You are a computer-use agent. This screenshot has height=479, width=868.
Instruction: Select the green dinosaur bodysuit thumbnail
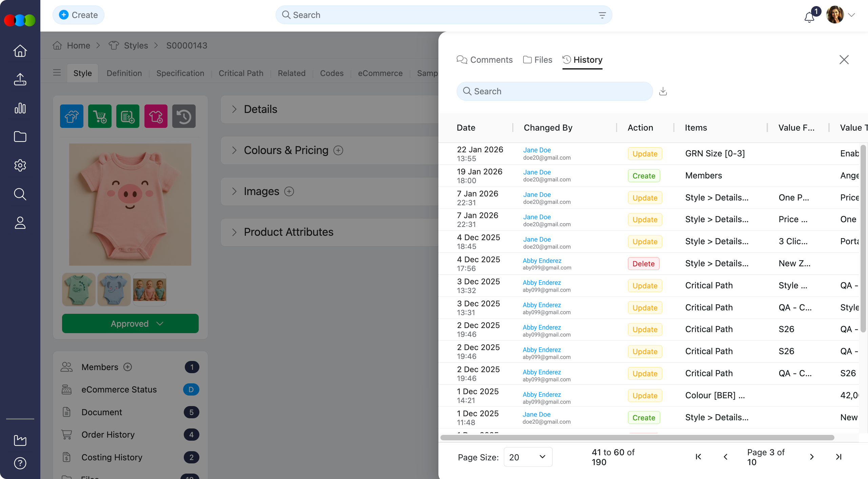(79, 289)
